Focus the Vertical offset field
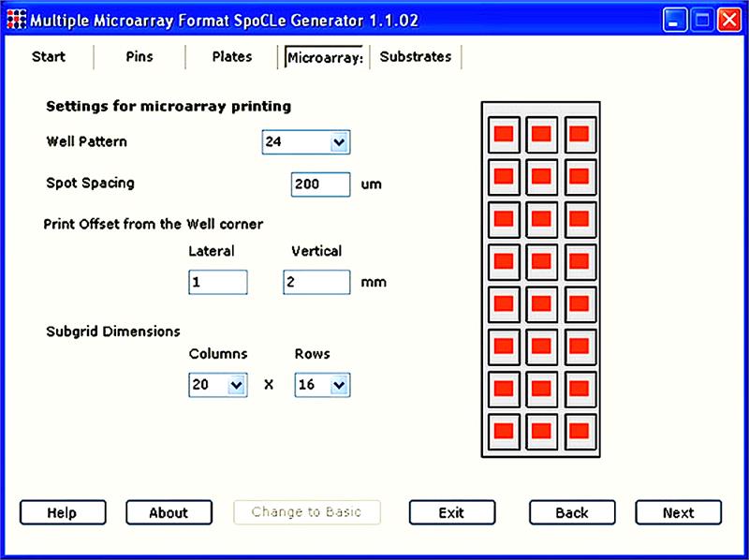The width and height of the screenshot is (749, 560). point(316,282)
